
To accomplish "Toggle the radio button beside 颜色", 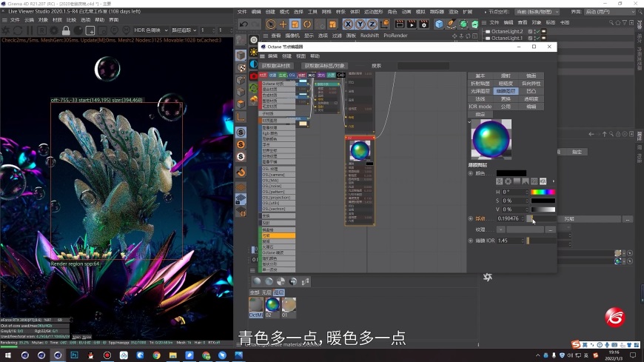I will [x=472, y=173].
